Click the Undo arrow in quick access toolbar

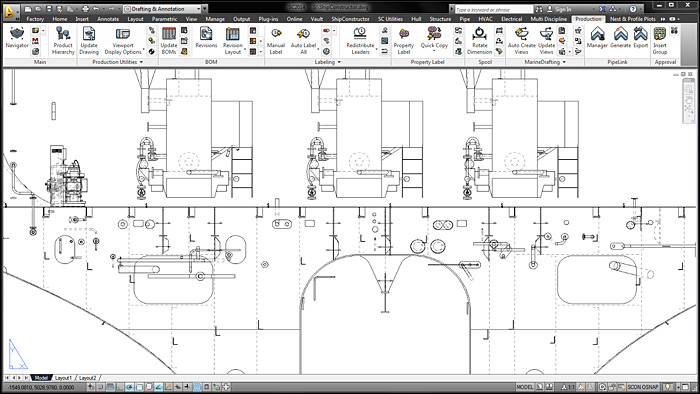pos(96,9)
